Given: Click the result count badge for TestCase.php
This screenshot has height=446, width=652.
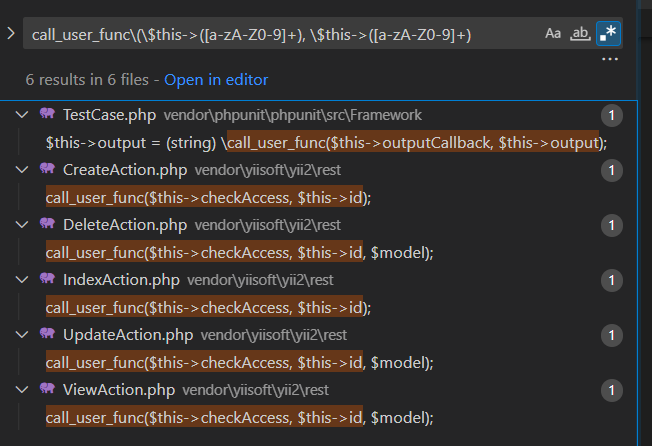Looking at the screenshot, I should click(x=612, y=116).
